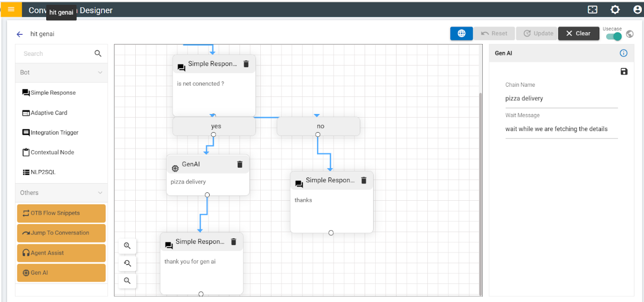Select Integration Trigger in Bot list
The height and width of the screenshot is (302, 644).
point(50,133)
